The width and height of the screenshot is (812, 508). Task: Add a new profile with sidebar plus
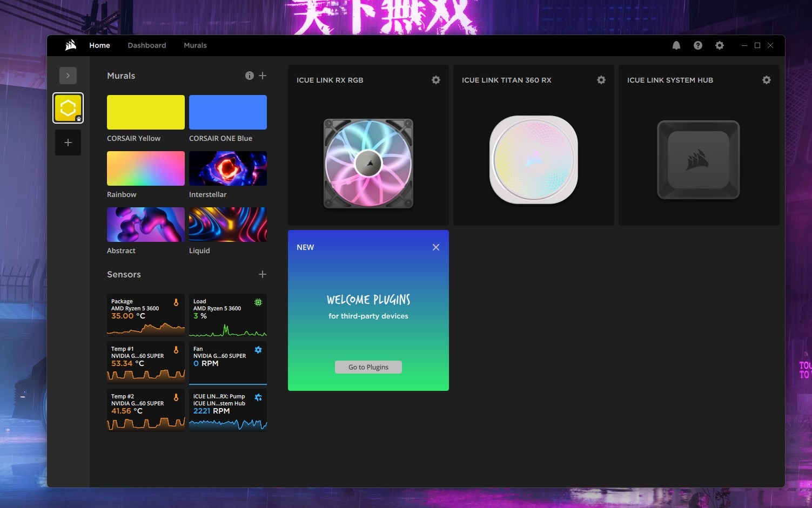pos(68,143)
